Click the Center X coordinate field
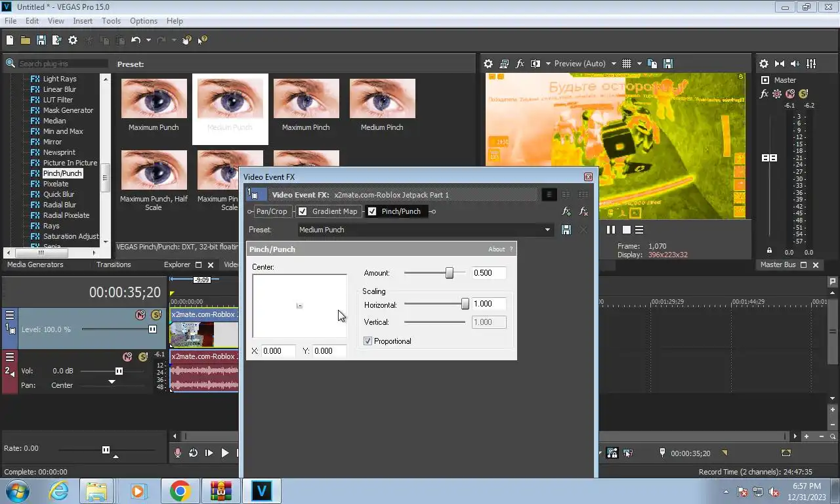Screen dimensions: 840x504 coord(278,351)
